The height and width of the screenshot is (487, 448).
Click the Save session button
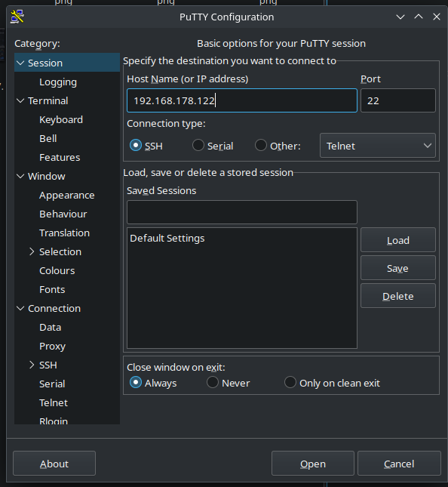[x=398, y=268]
